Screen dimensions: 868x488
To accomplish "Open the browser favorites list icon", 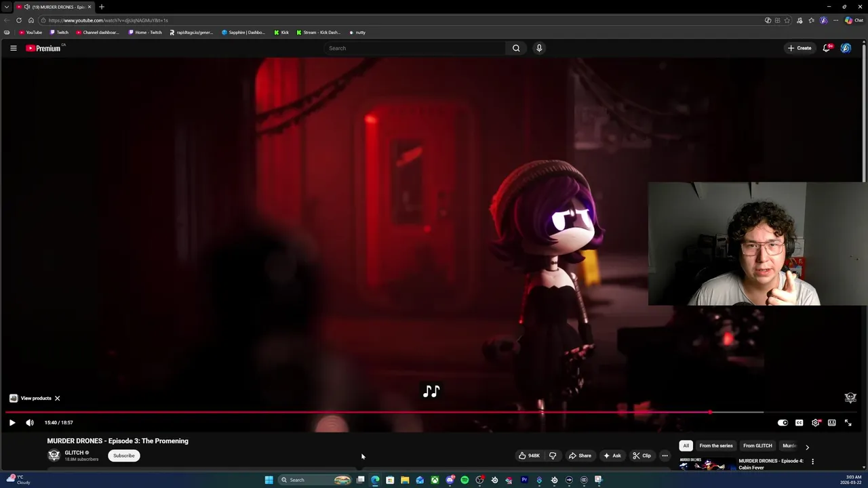I will tap(812, 20).
